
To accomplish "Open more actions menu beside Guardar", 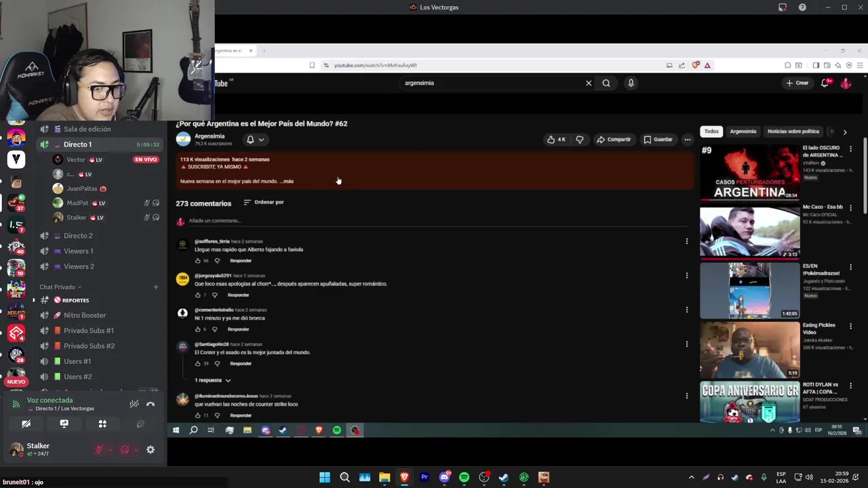I will (688, 140).
